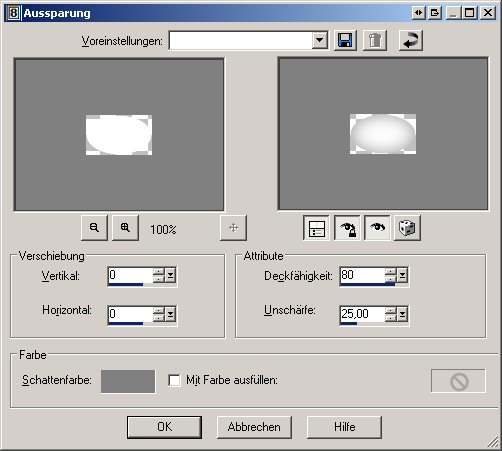Expand the Unschärfe slider dropdown arrow
502x451 pixels.
click(x=402, y=314)
